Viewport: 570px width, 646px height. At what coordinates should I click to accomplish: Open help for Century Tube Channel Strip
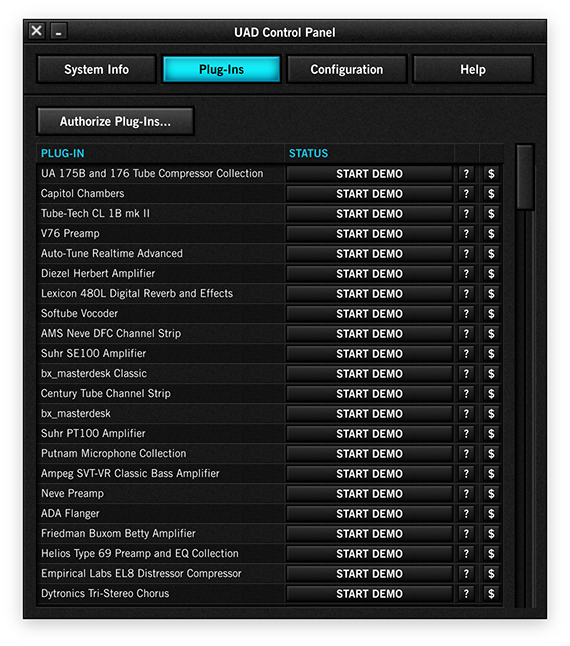466,394
